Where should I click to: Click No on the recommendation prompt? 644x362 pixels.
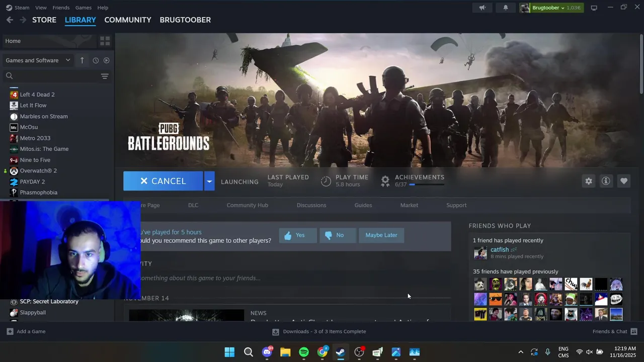click(x=338, y=235)
